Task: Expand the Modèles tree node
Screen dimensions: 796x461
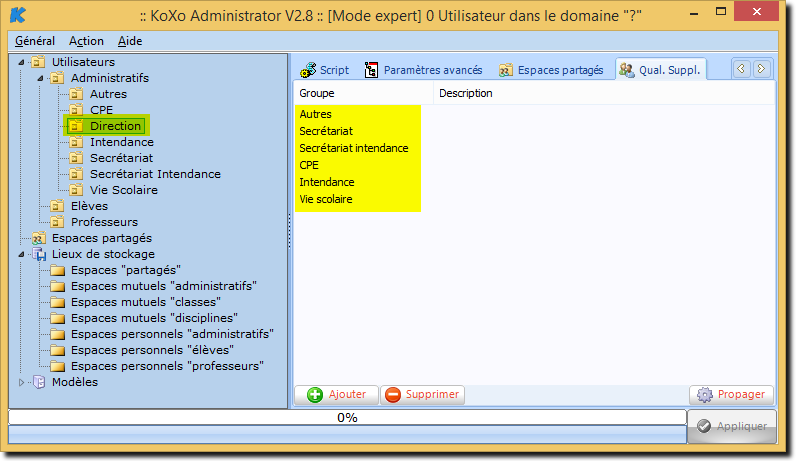Action: (21, 382)
